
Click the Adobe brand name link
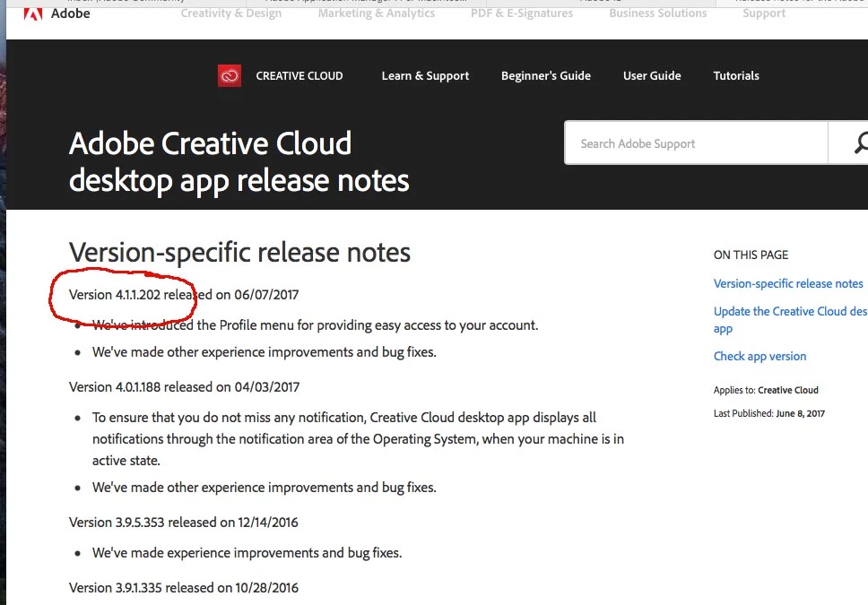click(x=70, y=13)
